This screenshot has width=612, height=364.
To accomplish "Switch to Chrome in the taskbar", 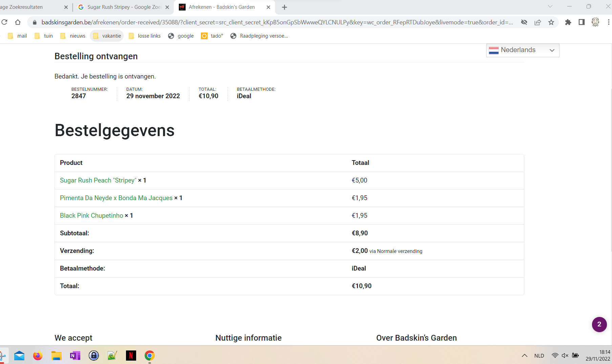I will tap(149, 356).
